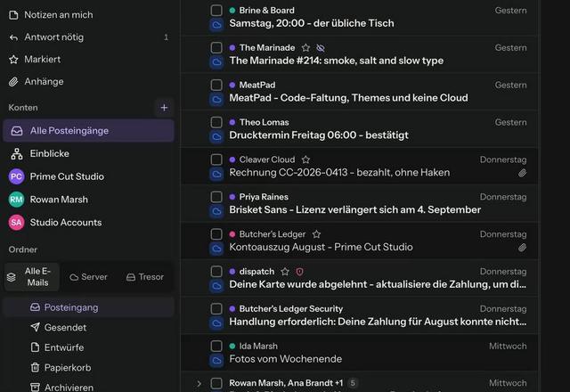The width and height of the screenshot is (570, 392).
Task: Click the shield warning icon on dispatch email
Action: click(x=299, y=271)
